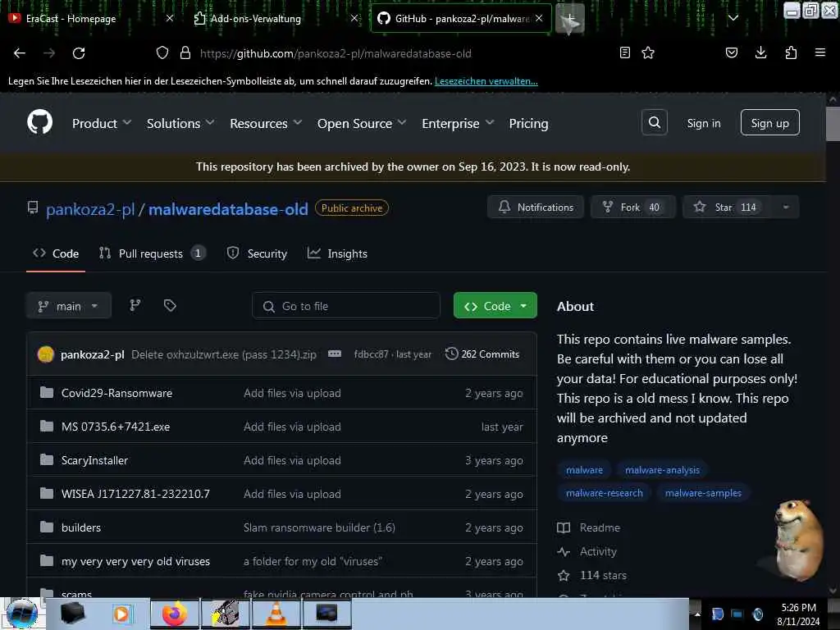Open the 114 stars link

[x=592, y=575]
